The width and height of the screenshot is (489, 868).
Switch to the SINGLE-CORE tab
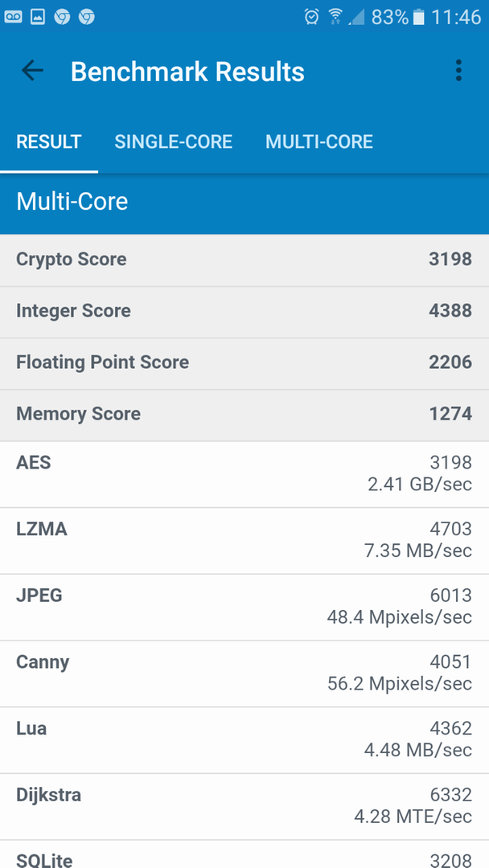pos(174,141)
